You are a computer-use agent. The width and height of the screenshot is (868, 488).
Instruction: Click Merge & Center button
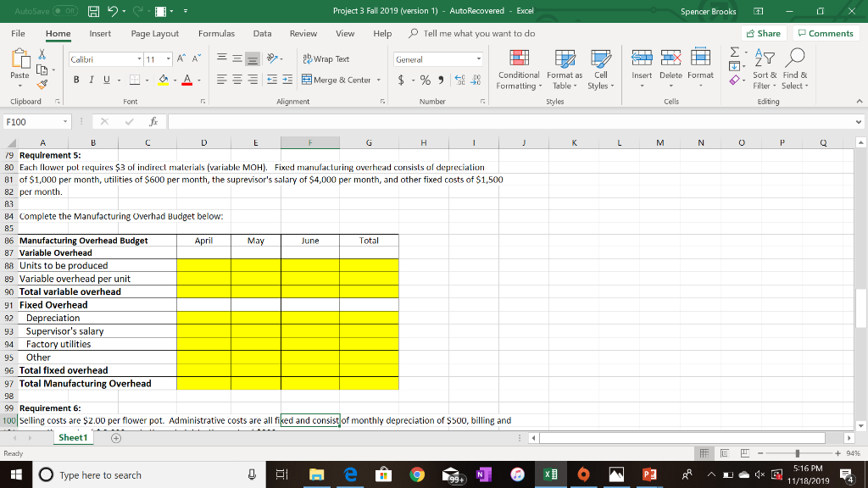[x=337, y=80]
